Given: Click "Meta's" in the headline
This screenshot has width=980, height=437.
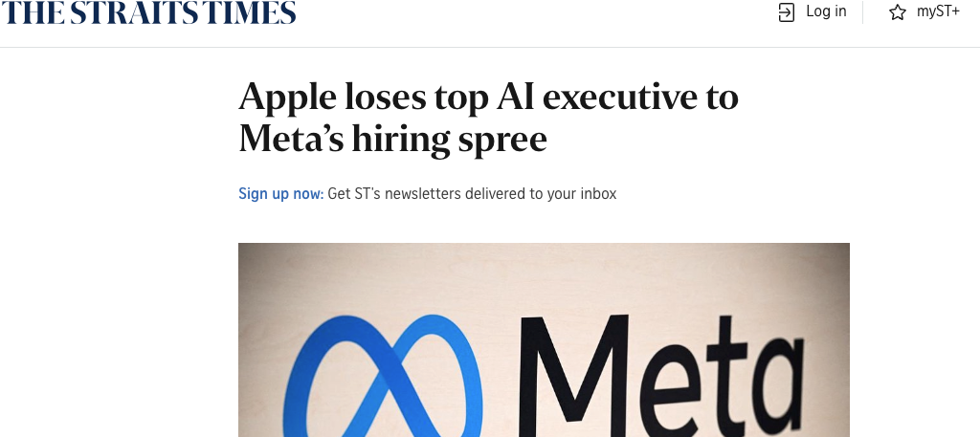Looking at the screenshot, I should coord(291,140).
